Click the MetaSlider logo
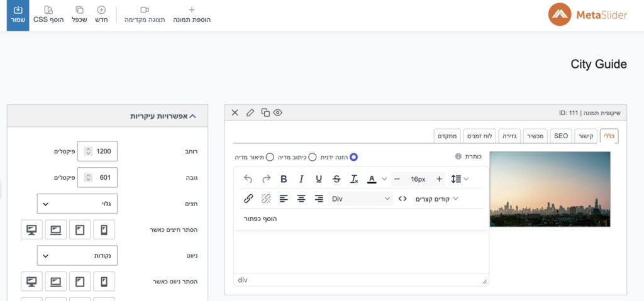This screenshot has height=301, width=644. click(x=588, y=14)
